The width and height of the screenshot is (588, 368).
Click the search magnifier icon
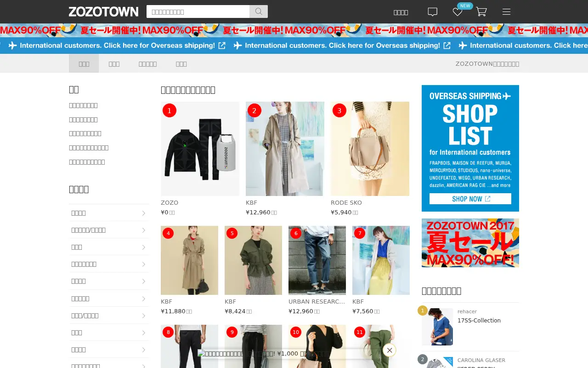[x=259, y=11]
